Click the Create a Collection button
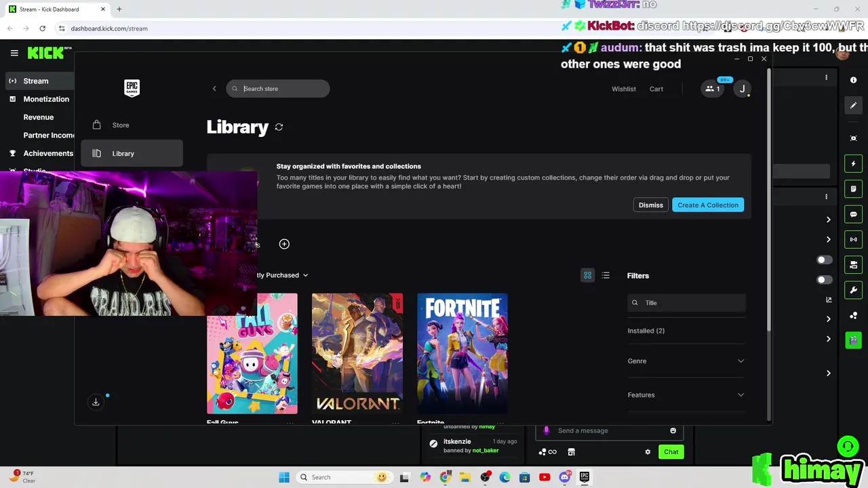The image size is (868, 488). (708, 205)
